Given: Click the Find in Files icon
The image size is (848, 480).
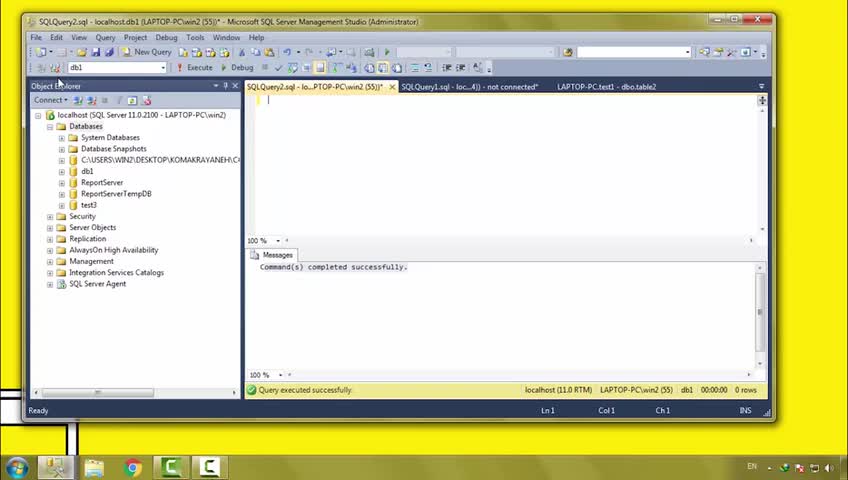Looking at the screenshot, I should pyautogui.click(x=567, y=52).
